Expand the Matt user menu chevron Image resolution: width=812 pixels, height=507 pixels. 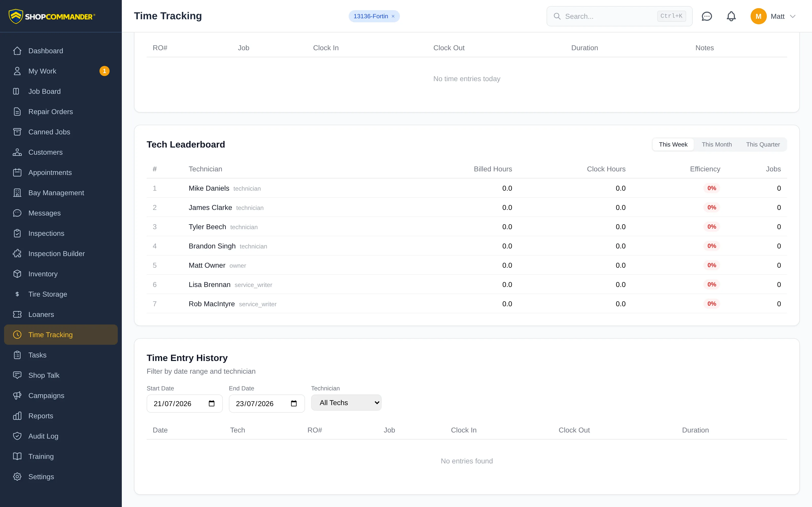pyautogui.click(x=793, y=16)
